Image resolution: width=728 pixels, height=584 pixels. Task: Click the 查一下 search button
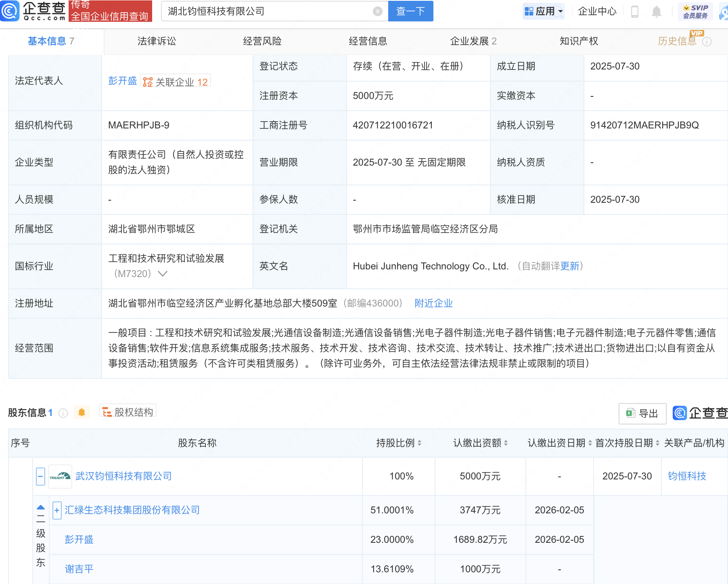click(410, 11)
